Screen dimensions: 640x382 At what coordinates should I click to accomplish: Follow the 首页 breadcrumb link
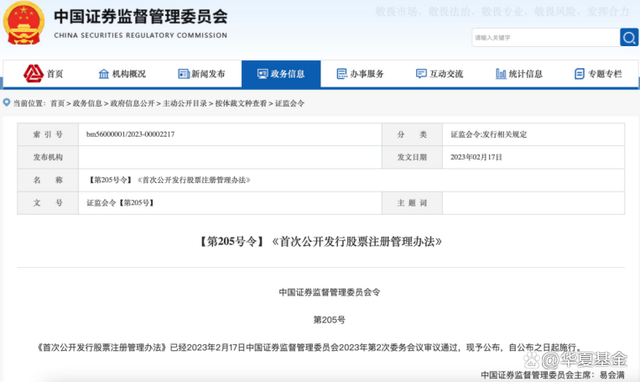coord(58,103)
